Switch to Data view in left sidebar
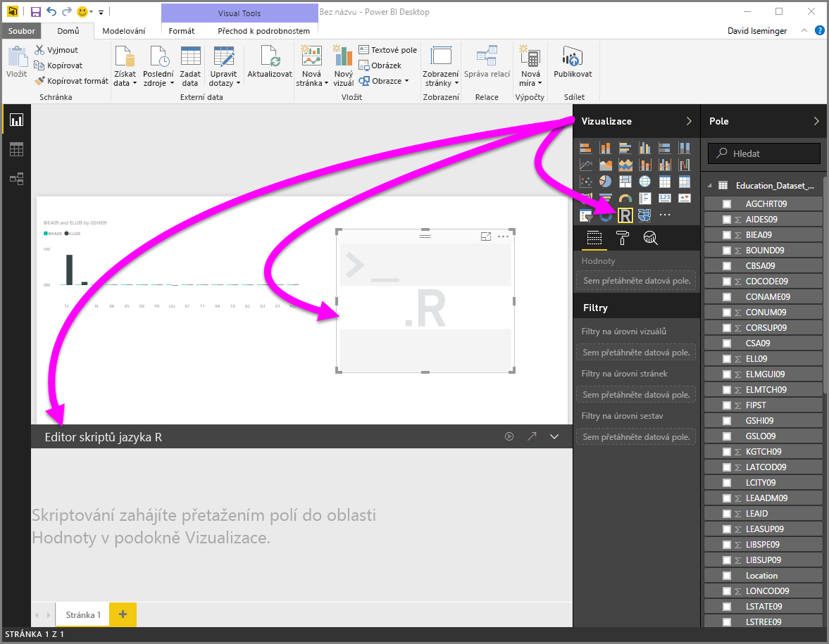This screenshot has width=829, height=644. [x=15, y=149]
